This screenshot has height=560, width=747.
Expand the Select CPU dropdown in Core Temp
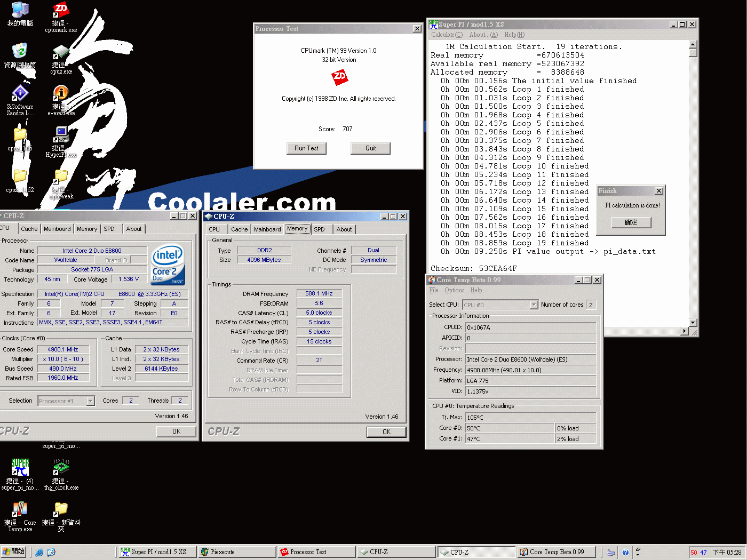(x=534, y=305)
